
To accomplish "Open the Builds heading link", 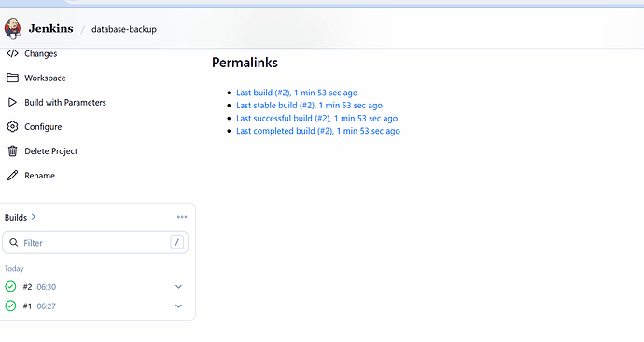I will point(16,217).
